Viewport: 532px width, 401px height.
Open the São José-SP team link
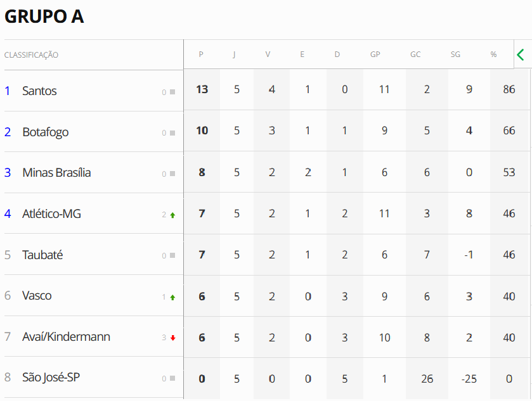[x=51, y=378]
